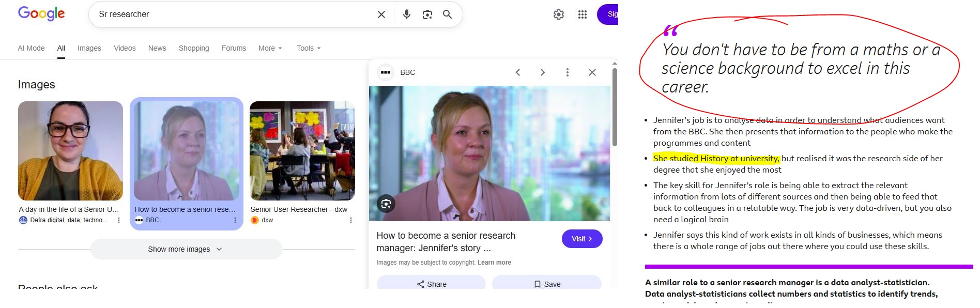
Task: Switch to AI Mode tab
Action: click(31, 48)
